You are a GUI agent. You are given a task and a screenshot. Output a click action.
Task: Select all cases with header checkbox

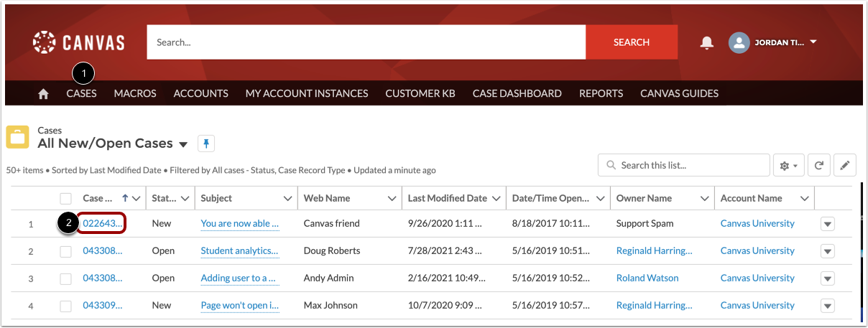click(66, 198)
